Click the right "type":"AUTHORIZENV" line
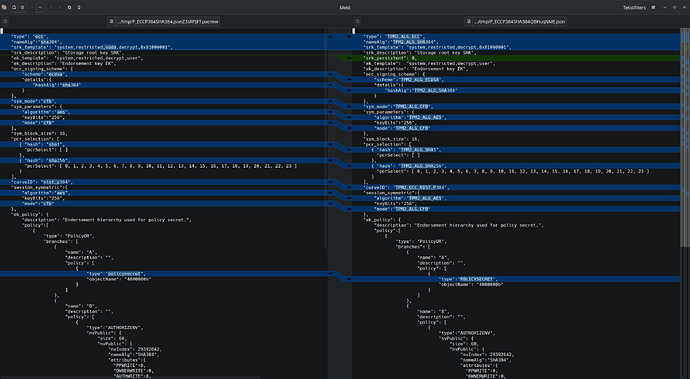Viewport: 690px width, 379px height. coord(467,333)
